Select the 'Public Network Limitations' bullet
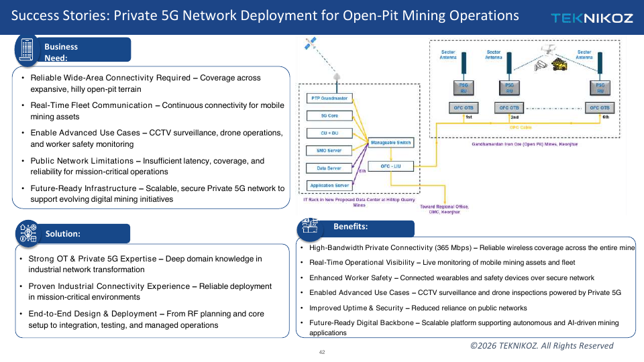 (x=143, y=166)
